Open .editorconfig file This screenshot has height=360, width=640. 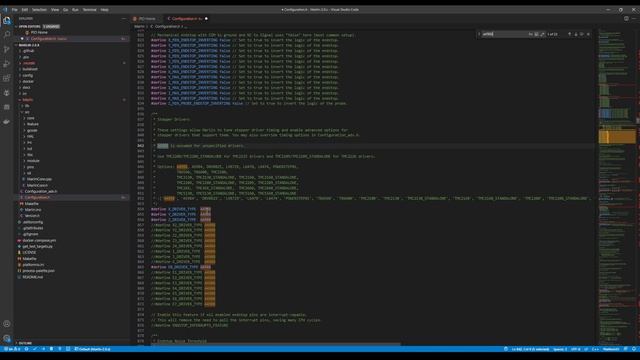(x=33, y=222)
